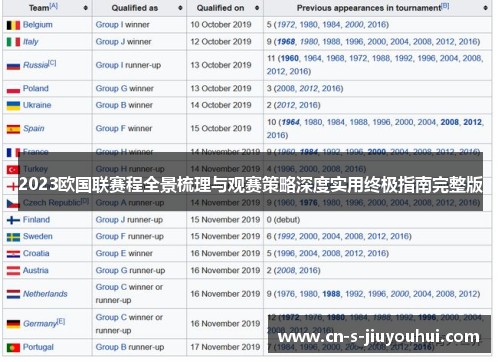Follow Group C link in Germany row
The width and height of the screenshot is (500, 362).
tap(111, 317)
